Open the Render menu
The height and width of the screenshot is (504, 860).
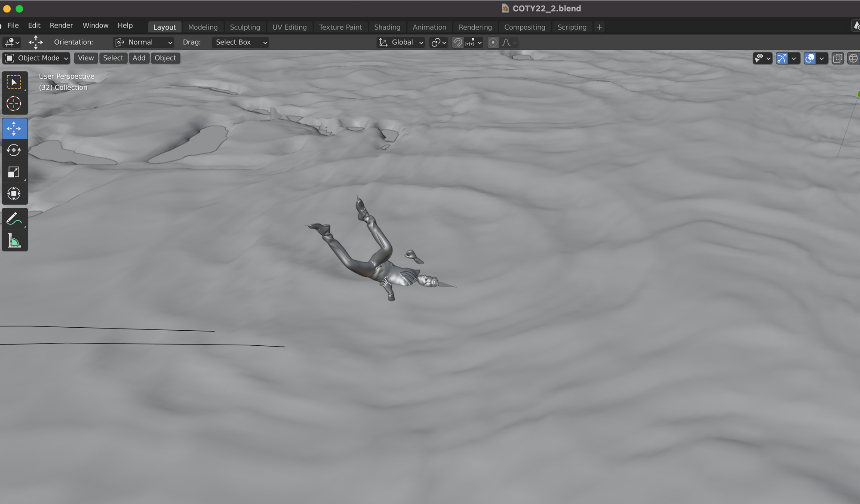coord(61,25)
